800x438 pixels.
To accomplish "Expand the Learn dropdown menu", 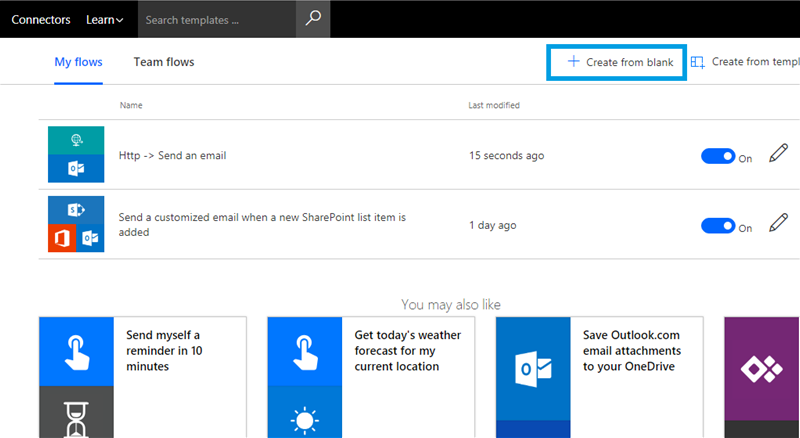I will pyautogui.click(x=105, y=19).
